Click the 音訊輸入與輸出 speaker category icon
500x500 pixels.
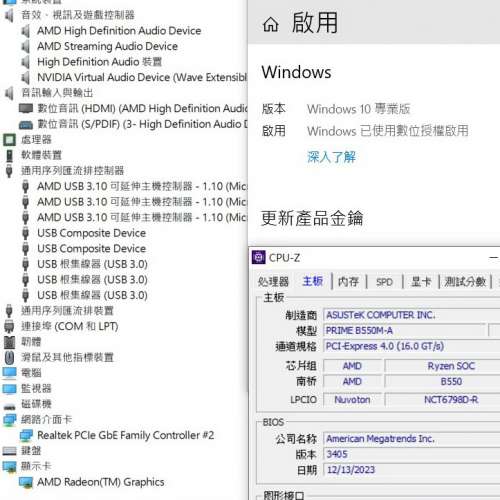9,93
